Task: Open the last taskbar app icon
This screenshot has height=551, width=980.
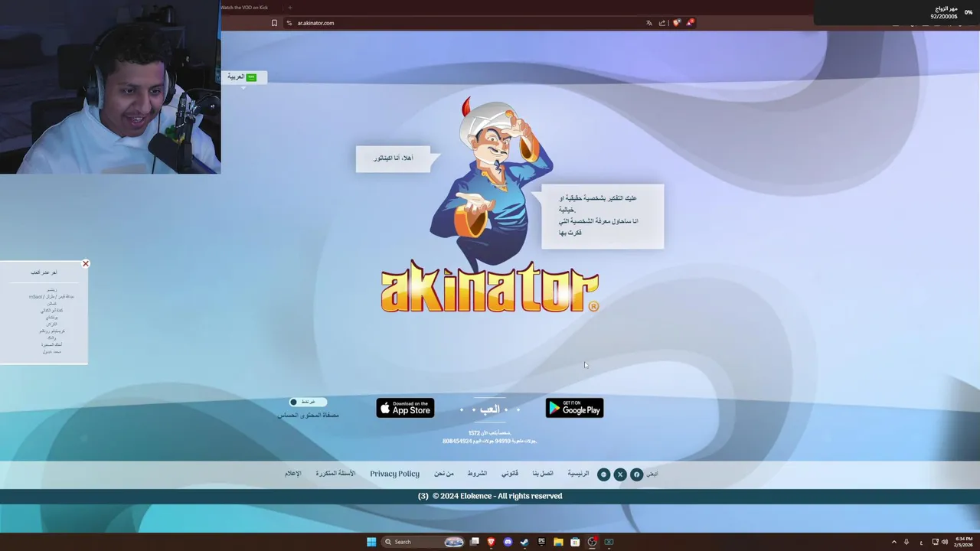Action: (609, 542)
